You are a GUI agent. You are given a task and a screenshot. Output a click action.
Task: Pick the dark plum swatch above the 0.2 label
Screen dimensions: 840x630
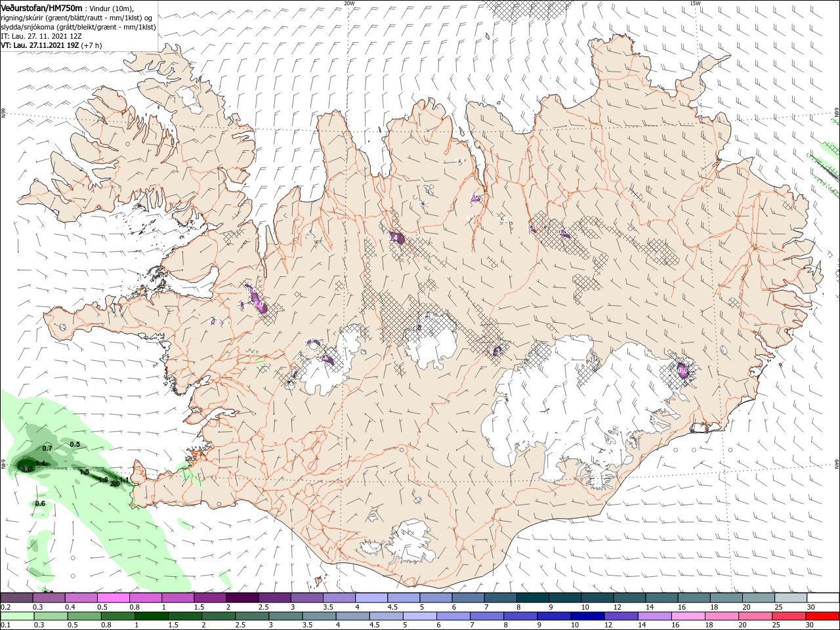17,598
